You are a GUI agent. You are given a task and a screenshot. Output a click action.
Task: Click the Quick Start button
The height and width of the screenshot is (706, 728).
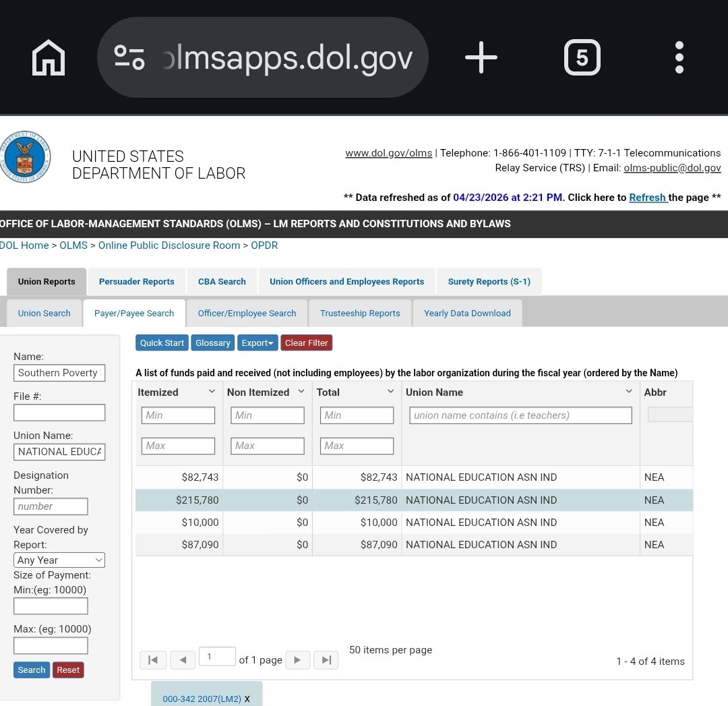(162, 343)
